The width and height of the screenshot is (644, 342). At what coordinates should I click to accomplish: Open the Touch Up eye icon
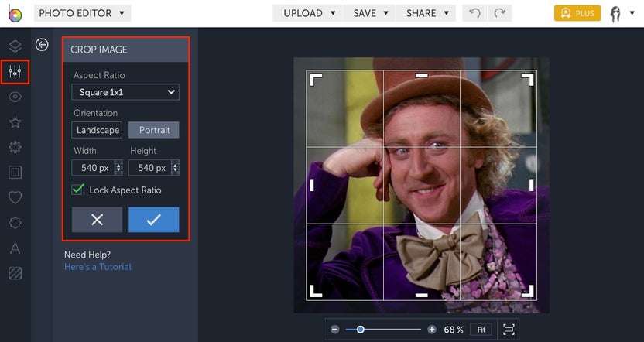[x=15, y=97]
